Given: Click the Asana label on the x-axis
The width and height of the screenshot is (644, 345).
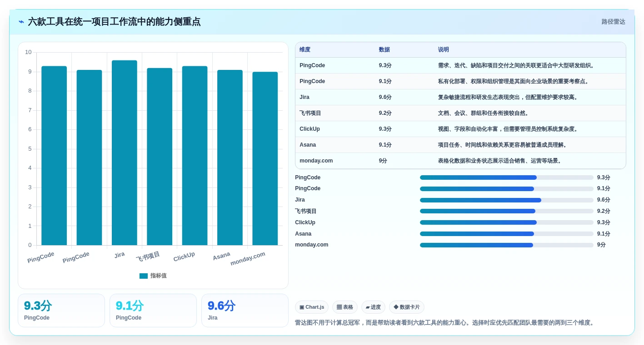Looking at the screenshot, I should tap(221, 256).
